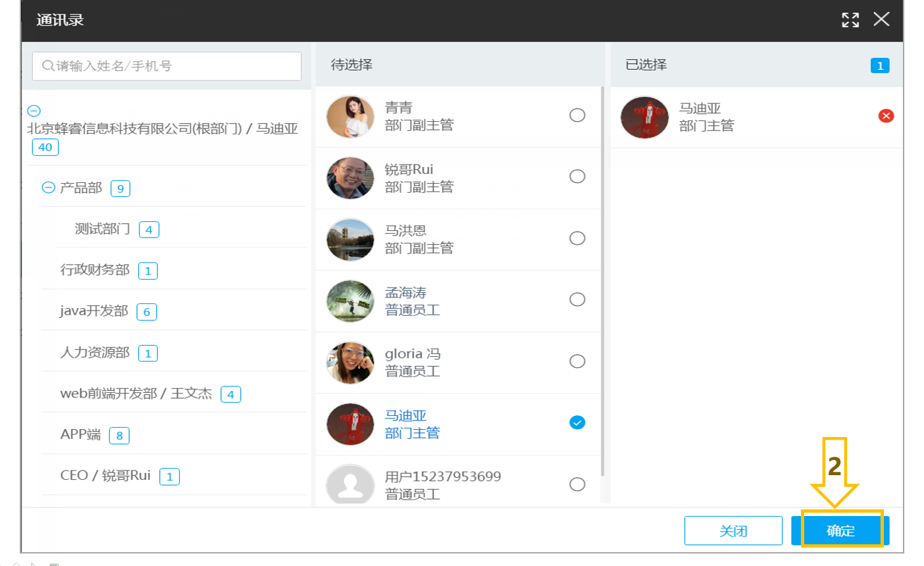Open the java开发部 department
Image resolution: width=924 pixels, height=566 pixels.
tap(94, 311)
